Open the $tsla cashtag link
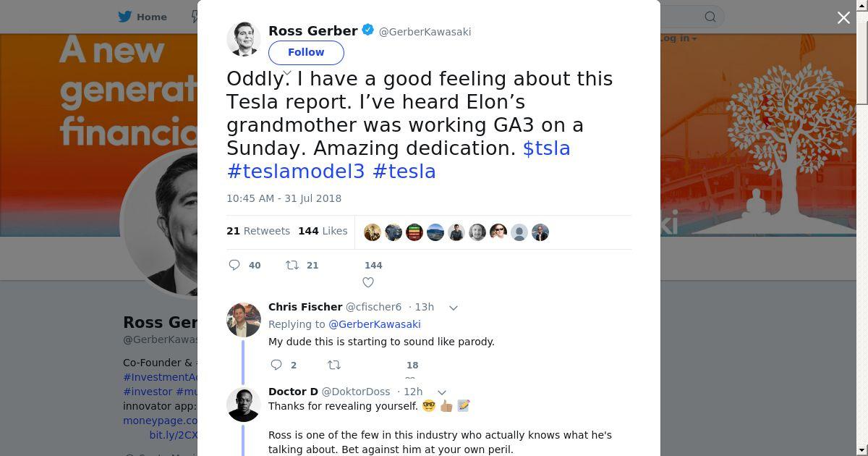 pyautogui.click(x=546, y=148)
